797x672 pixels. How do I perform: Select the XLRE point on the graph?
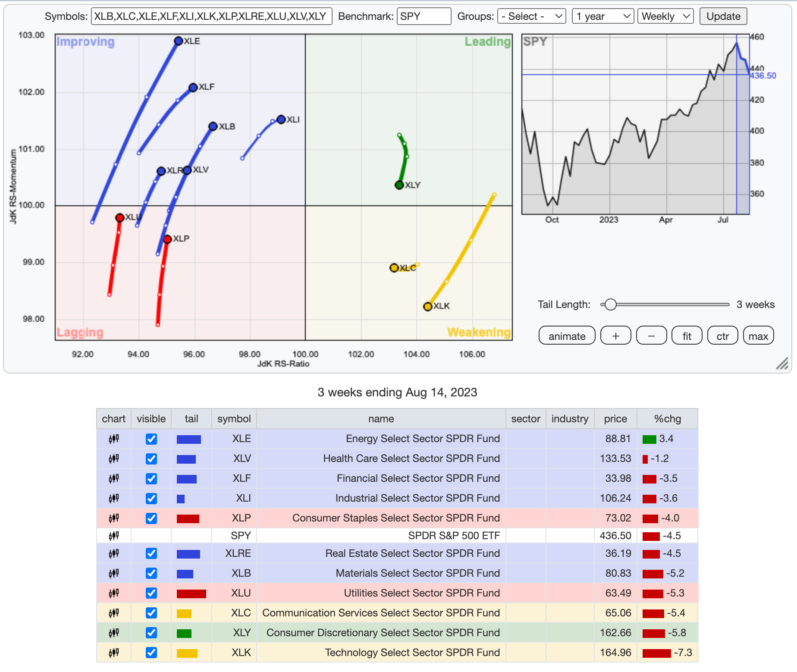[x=161, y=171]
